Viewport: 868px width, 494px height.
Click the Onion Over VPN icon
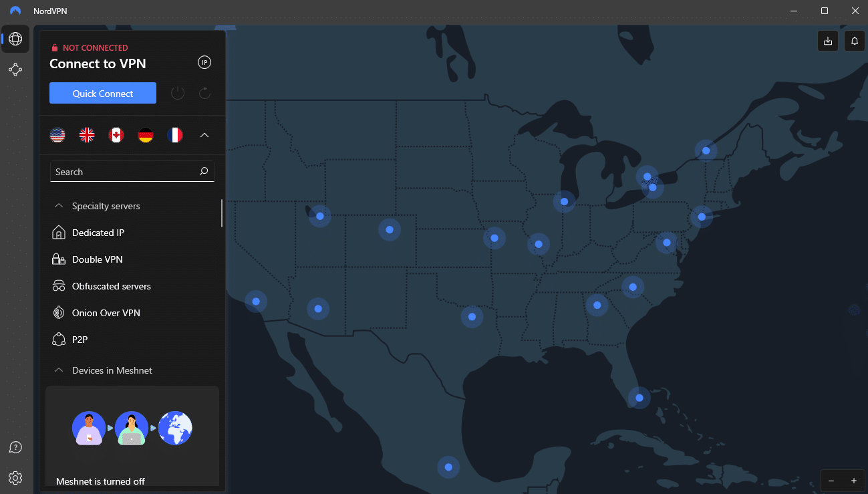(59, 313)
